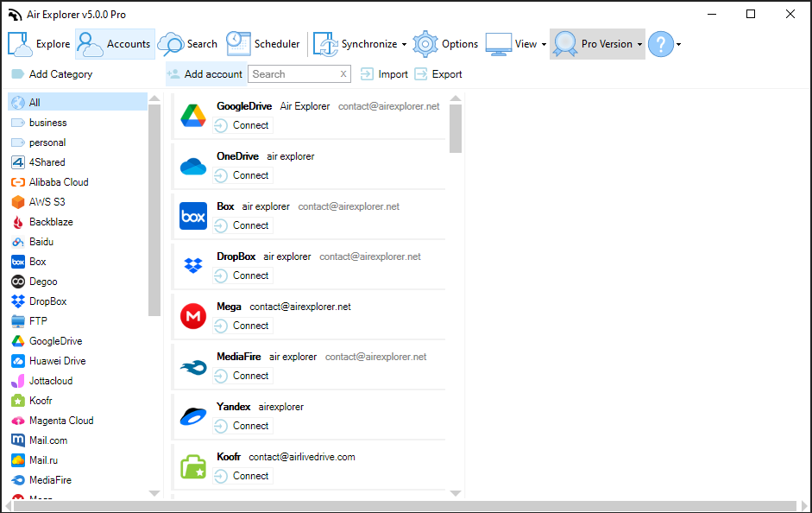The height and width of the screenshot is (513, 812).
Task: Click the Yandex disk logo in account list
Action: coord(193,416)
